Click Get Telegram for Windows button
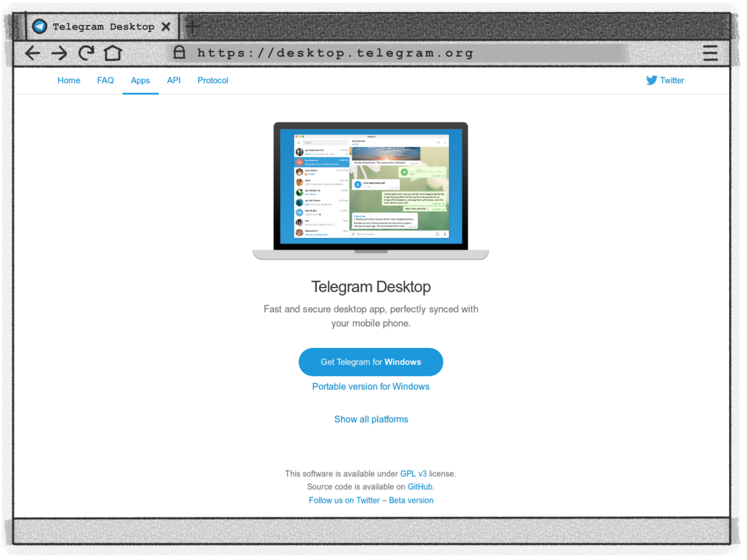Viewport: 747px width, 560px height. click(371, 362)
